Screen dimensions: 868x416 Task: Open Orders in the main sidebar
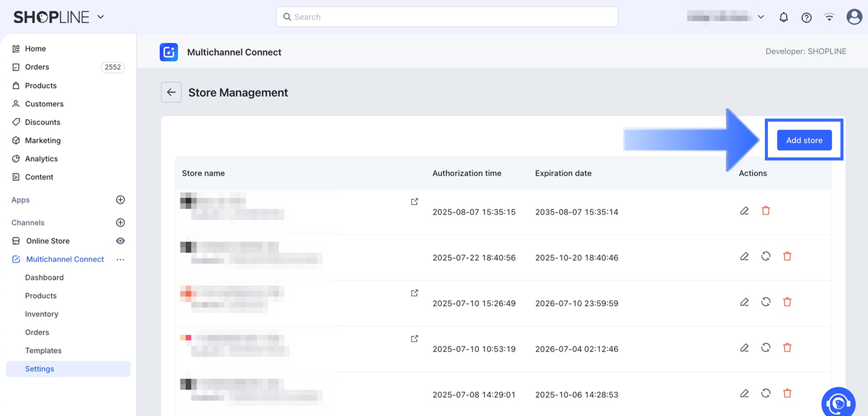pyautogui.click(x=37, y=67)
